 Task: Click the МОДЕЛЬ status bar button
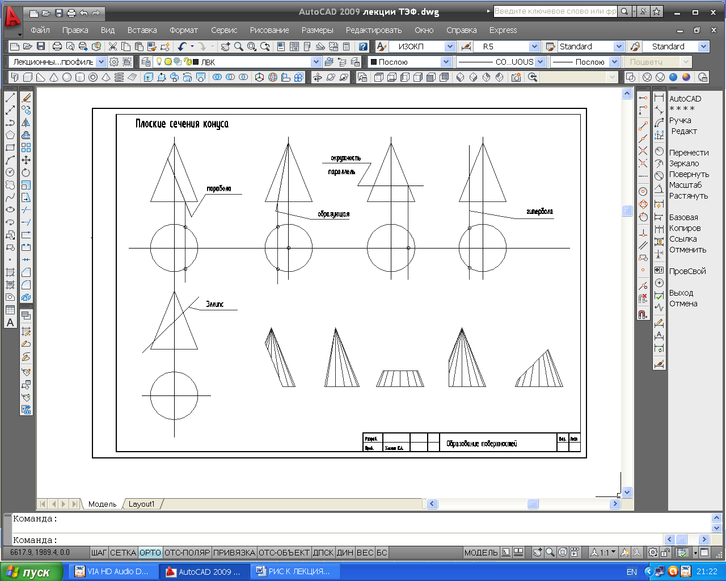pyautogui.click(x=481, y=552)
